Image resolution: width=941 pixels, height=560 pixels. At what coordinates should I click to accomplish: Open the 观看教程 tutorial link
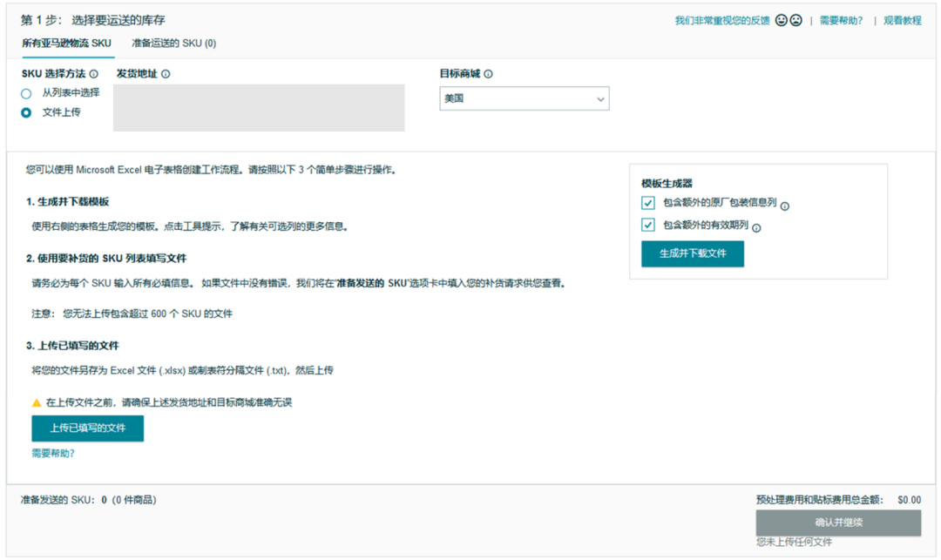click(903, 20)
